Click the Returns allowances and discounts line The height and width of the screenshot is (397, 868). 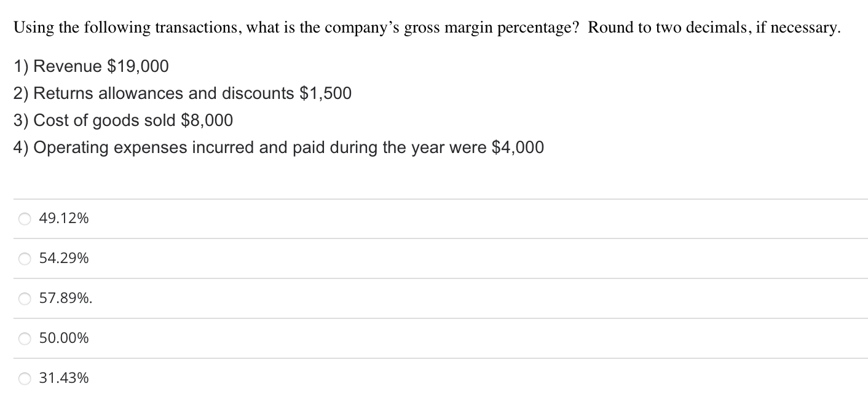coord(182,93)
